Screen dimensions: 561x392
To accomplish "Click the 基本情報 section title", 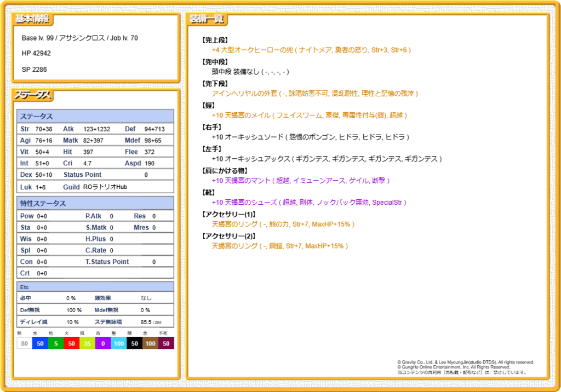I will click(x=32, y=19).
